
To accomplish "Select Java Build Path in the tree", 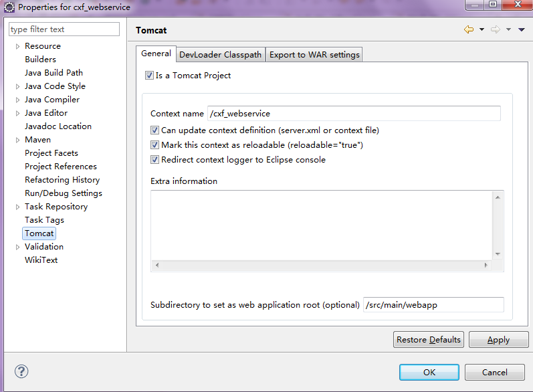I will pyautogui.click(x=54, y=73).
